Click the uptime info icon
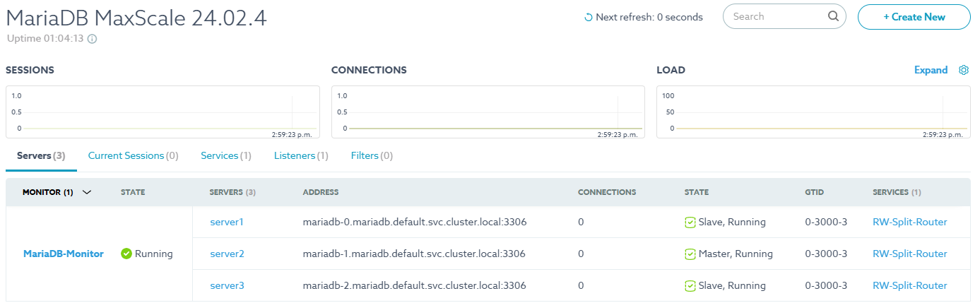The width and height of the screenshot is (980, 303). [x=92, y=39]
